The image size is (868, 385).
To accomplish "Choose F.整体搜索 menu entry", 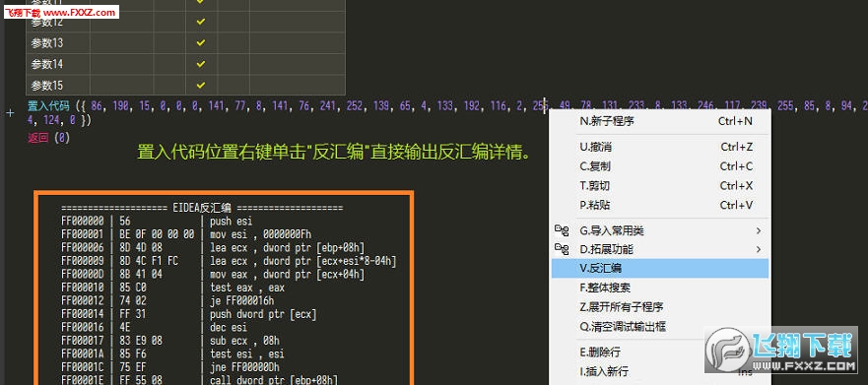I will click(660, 288).
